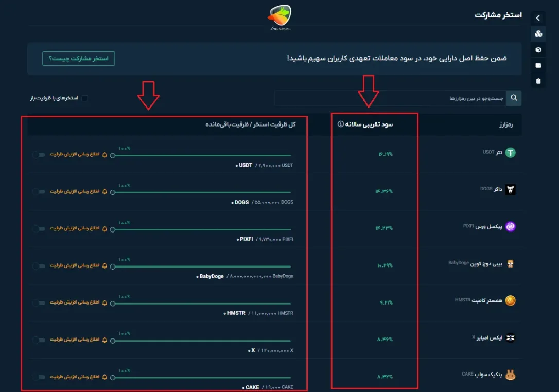The height and width of the screenshot is (392, 559).
Task: Click the 'داگز DOGS' row name
Action: click(x=491, y=189)
